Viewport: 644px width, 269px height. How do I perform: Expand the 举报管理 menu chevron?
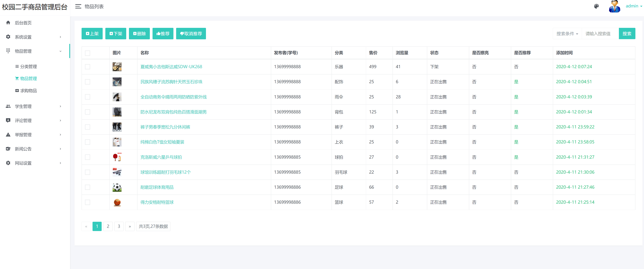60,135
